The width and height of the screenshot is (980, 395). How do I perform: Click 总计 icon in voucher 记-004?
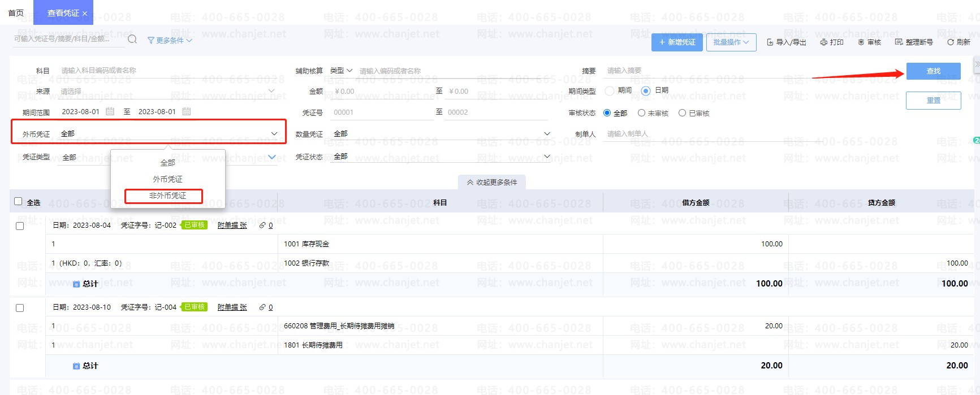[x=76, y=366]
